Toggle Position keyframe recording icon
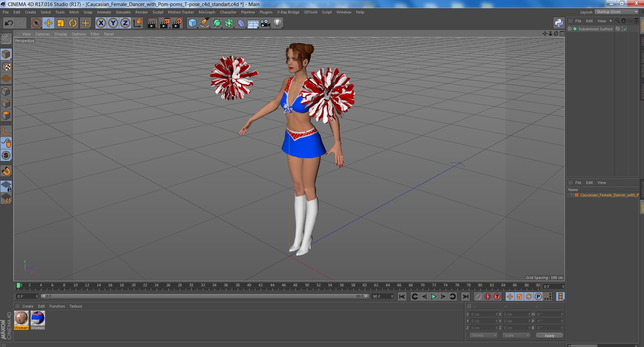This screenshot has width=644, height=347. click(510, 296)
